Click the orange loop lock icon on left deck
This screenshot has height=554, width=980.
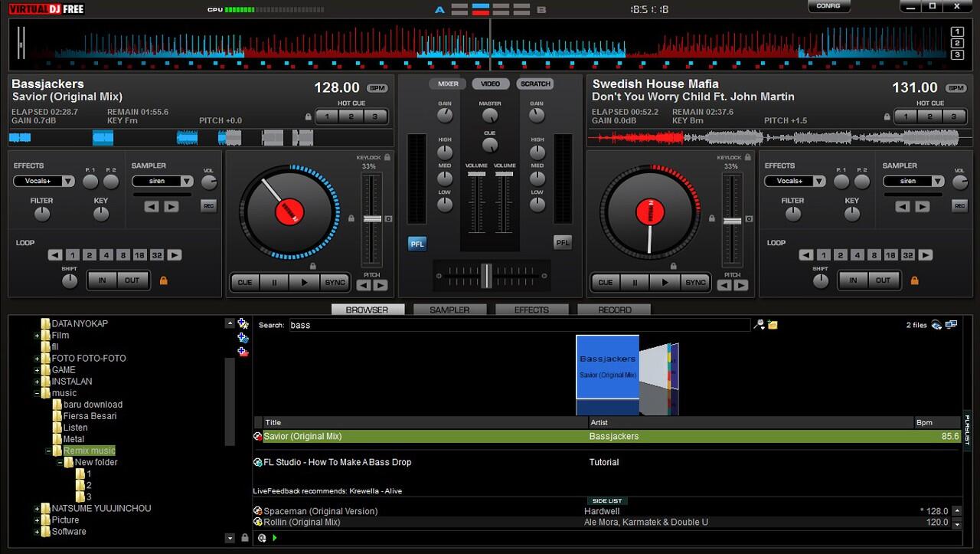(x=163, y=280)
